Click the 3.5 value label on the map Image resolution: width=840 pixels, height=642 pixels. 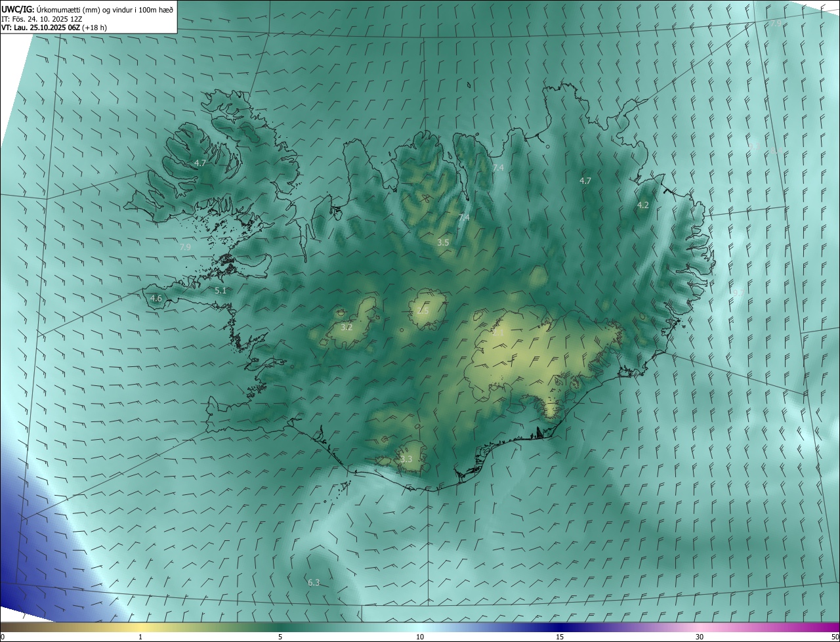(x=443, y=242)
